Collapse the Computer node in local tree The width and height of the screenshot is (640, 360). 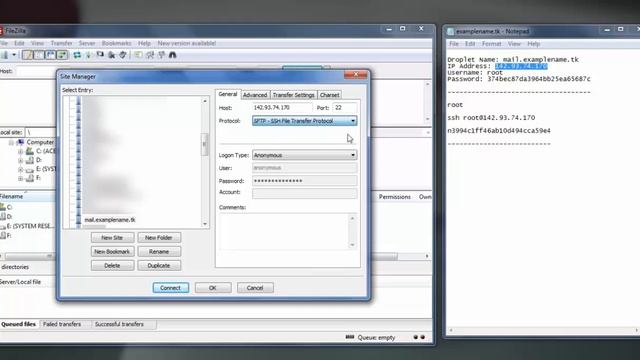11,142
